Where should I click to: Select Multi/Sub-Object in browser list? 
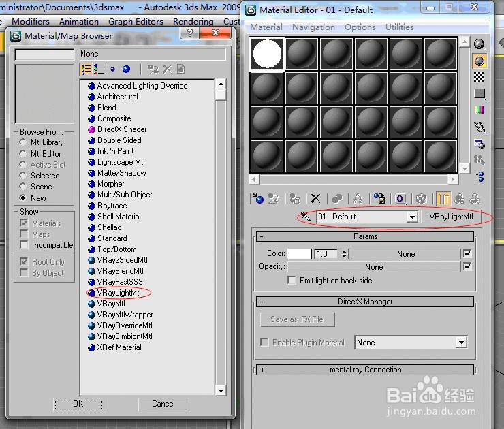[x=125, y=195]
